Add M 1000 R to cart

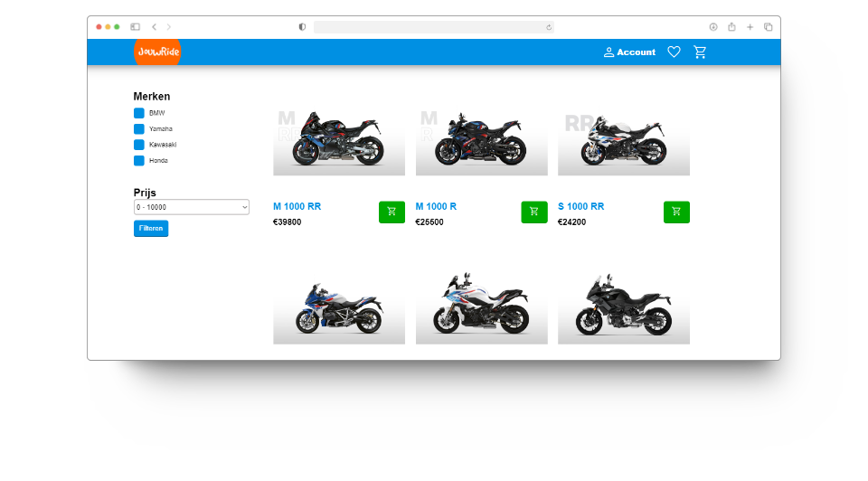[x=534, y=212]
